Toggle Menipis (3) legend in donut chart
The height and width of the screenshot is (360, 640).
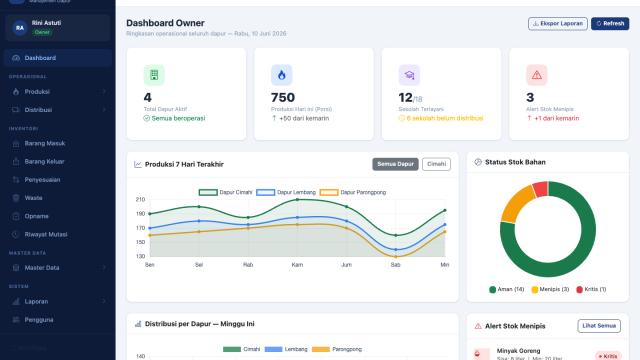click(x=550, y=289)
